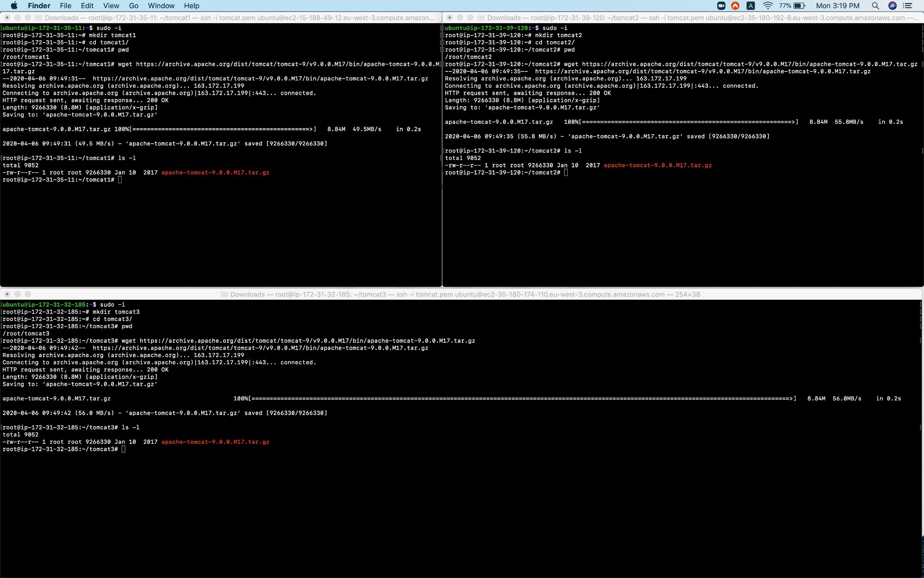This screenshot has height=578, width=924.
Task: Click the Finder application name in menu bar
Action: [x=38, y=6]
